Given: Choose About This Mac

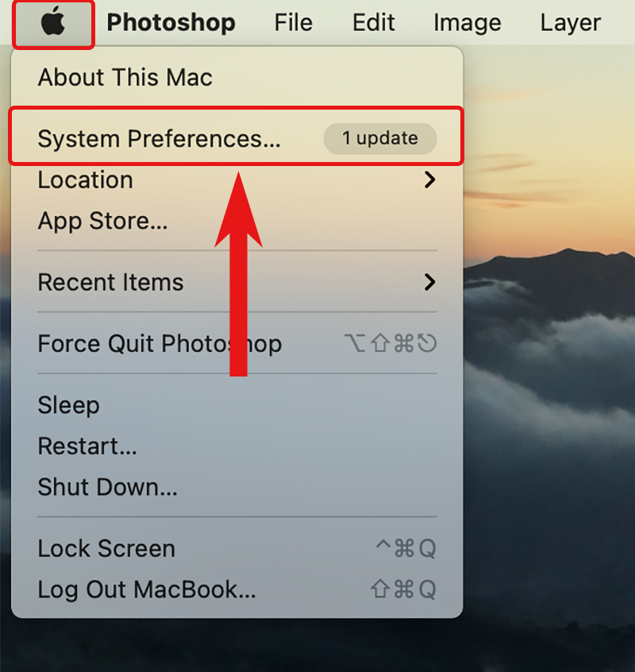Looking at the screenshot, I should [125, 78].
